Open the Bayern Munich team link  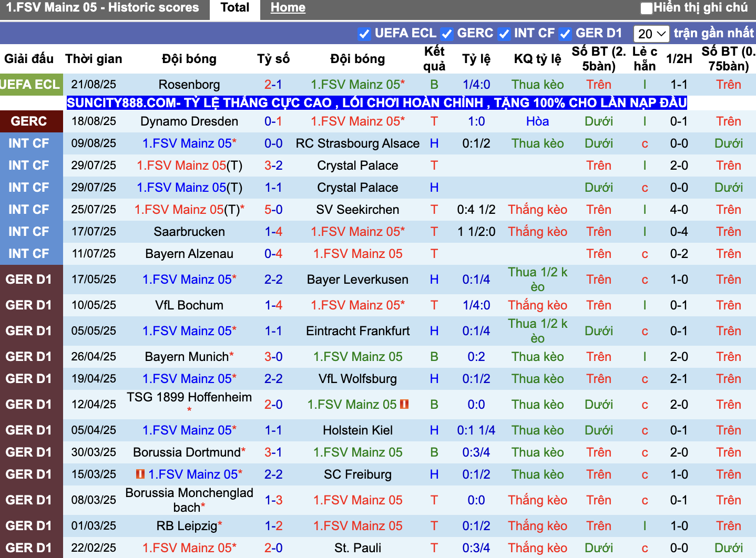187,357
